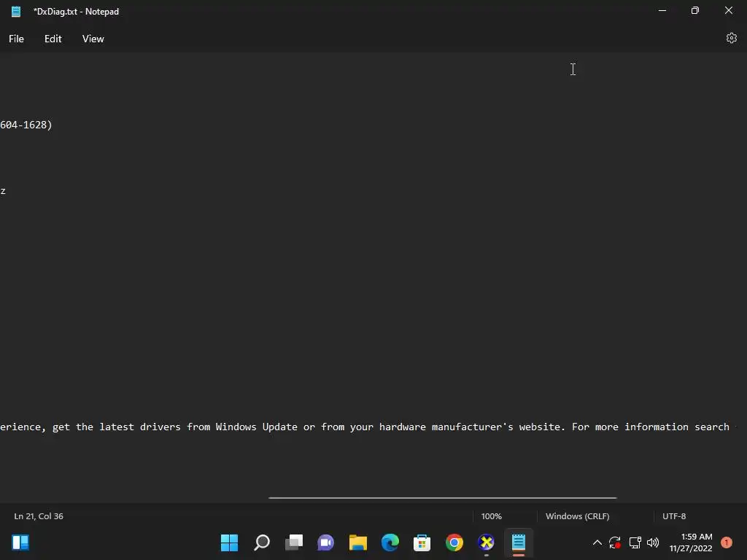This screenshot has width=747, height=560.
Task: Click the 100% zoom level indicator
Action: [491, 516]
